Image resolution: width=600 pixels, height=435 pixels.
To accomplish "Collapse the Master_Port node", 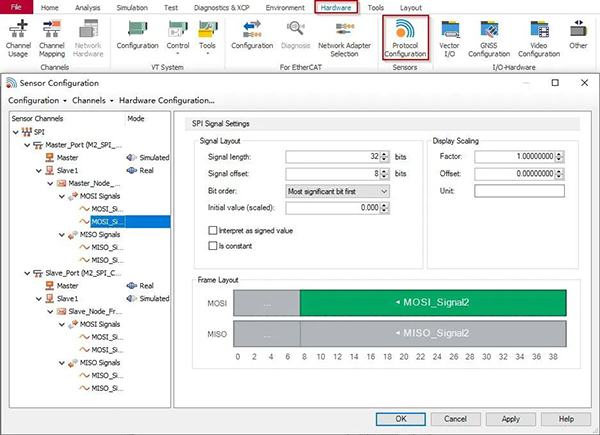I will 27,145.
